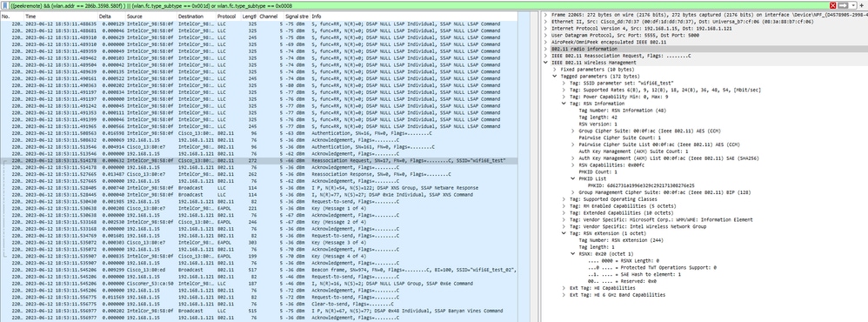Image resolution: width=868 pixels, height=322 pixels.
Task: Add a filter button with the plus icon
Action: pos(862,5)
